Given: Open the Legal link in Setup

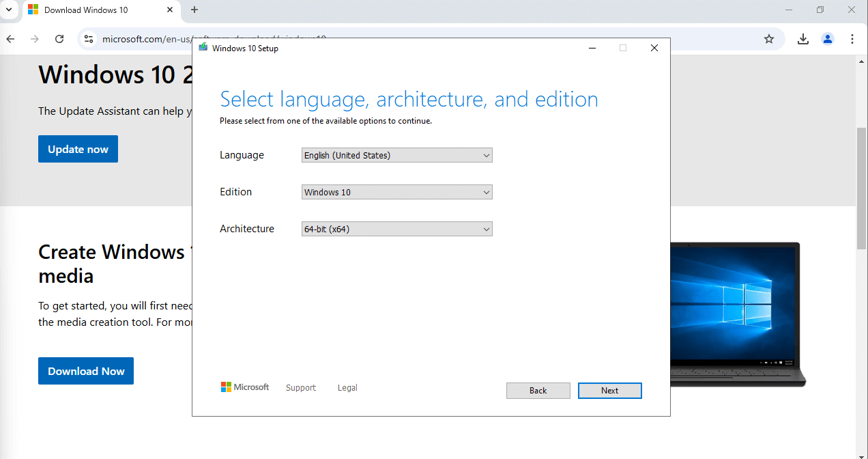Looking at the screenshot, I should click(347, 387).
